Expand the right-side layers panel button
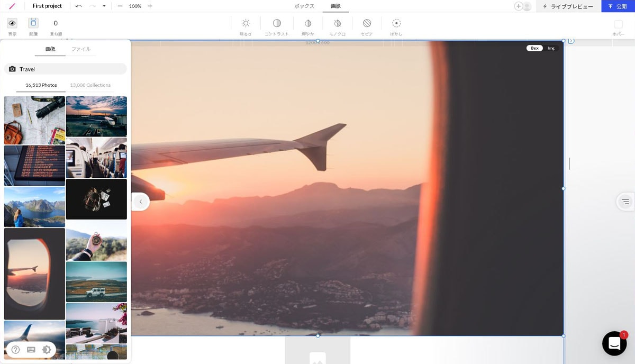635x364 pixels. pyautogui.click(x=625, y=202)
